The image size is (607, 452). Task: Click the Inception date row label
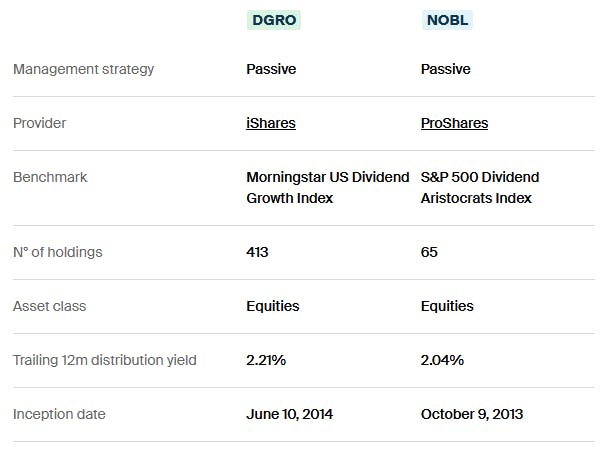pyautogui.click(x=59, y=414)
